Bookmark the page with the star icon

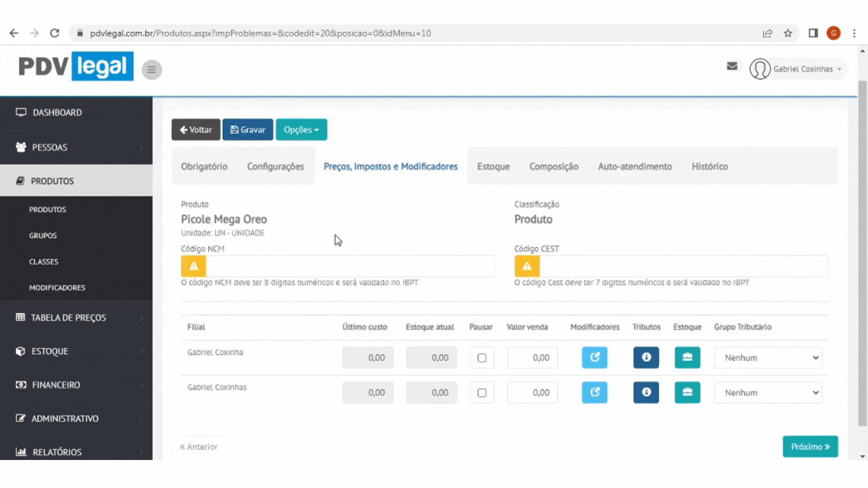[x=788, y=33]
